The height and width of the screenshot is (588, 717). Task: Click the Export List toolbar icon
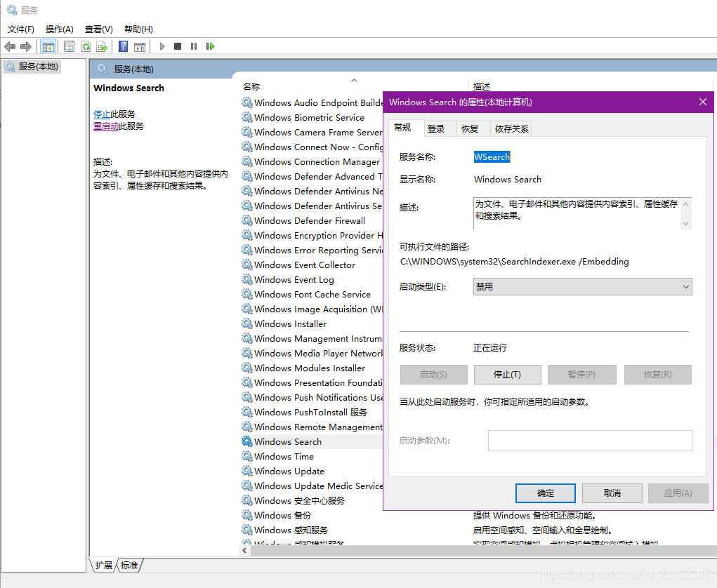pyautogui.click(x=102, y=46)
